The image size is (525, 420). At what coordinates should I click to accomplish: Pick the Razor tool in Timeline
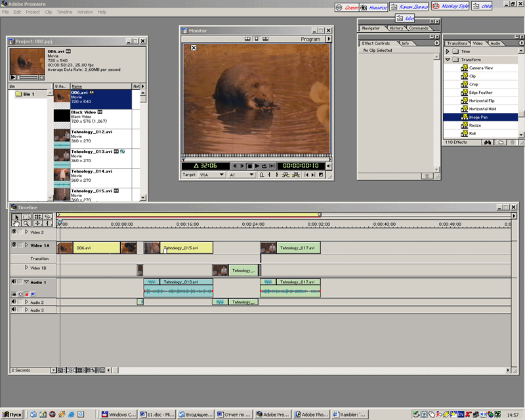[48, 217]
